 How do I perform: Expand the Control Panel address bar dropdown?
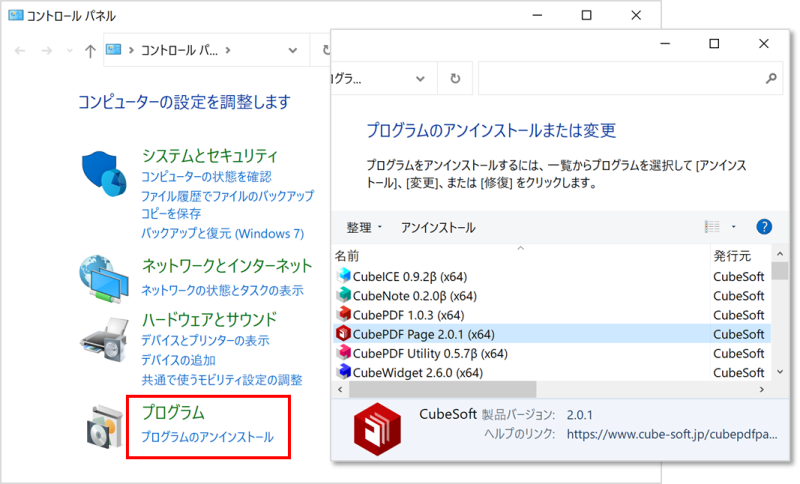(x=293, y=50)
